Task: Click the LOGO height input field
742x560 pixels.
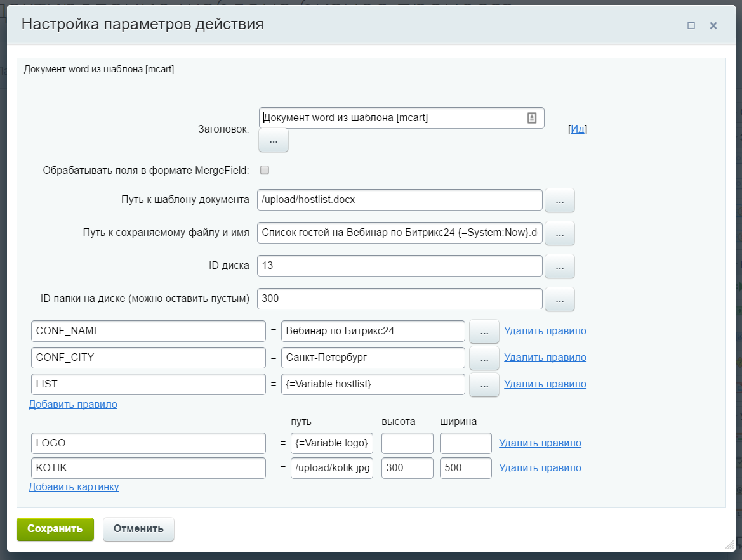Action: (x=407, y=443)
